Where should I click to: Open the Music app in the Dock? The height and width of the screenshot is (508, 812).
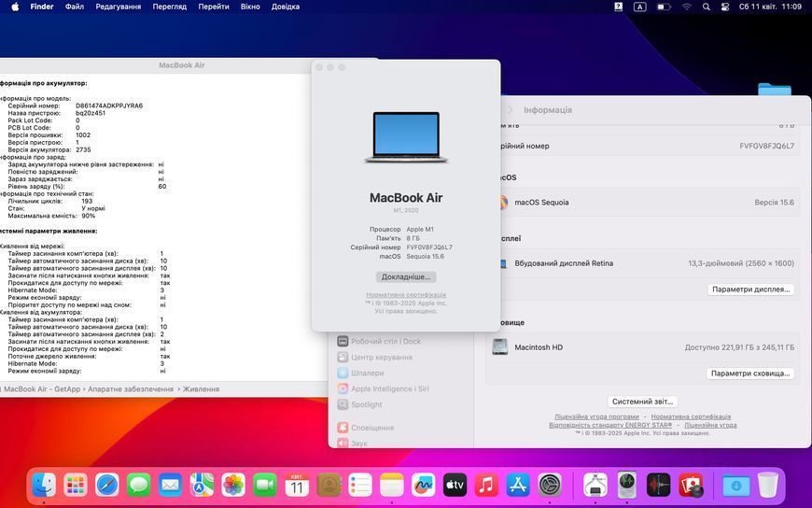point(486,486)
